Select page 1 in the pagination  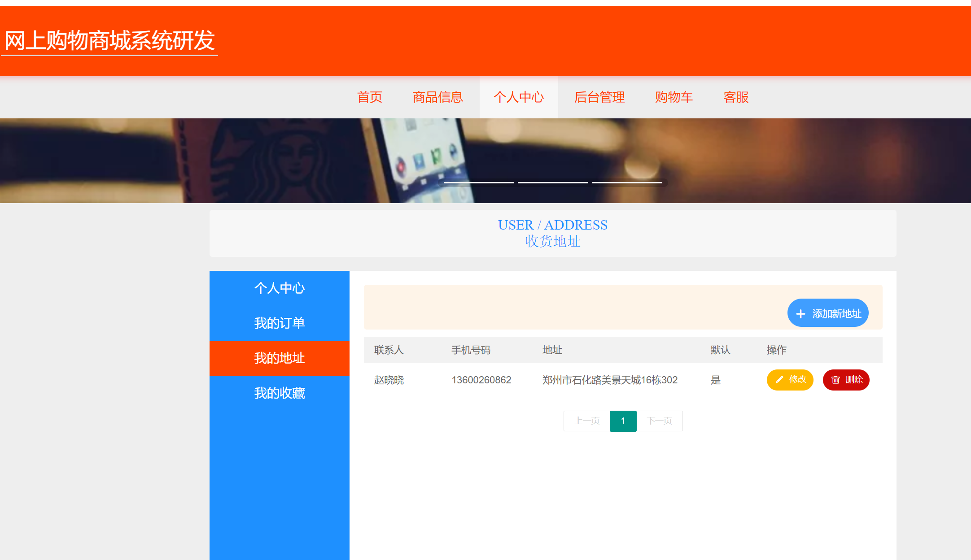[x=623, y=421]
